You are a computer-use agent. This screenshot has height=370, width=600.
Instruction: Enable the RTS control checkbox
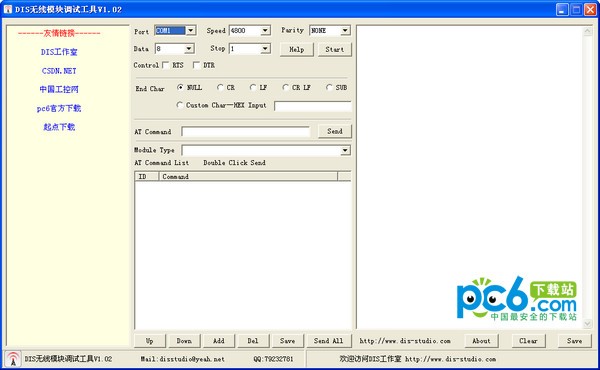[x=166, y=65]
